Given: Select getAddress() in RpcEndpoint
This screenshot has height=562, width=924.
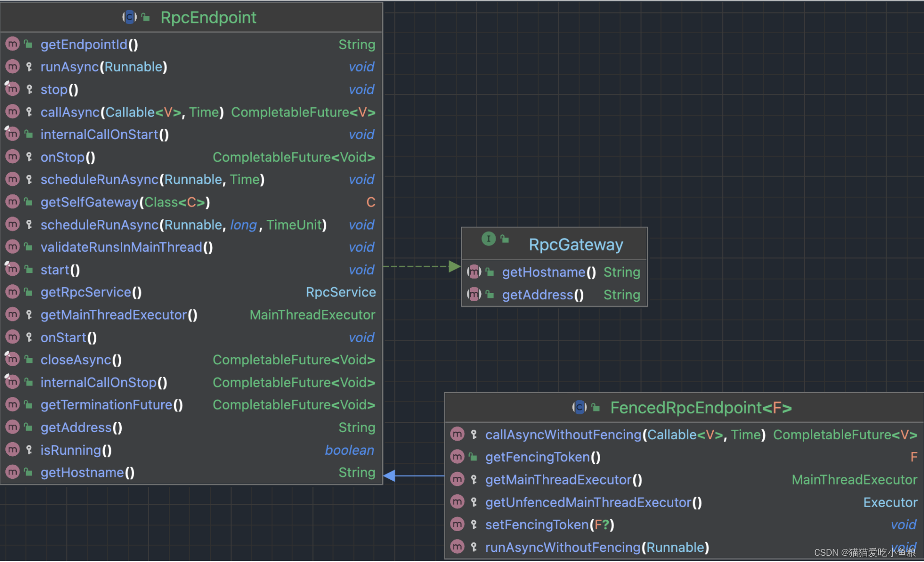Looking at the screenshot, I should tap(81, 427).
